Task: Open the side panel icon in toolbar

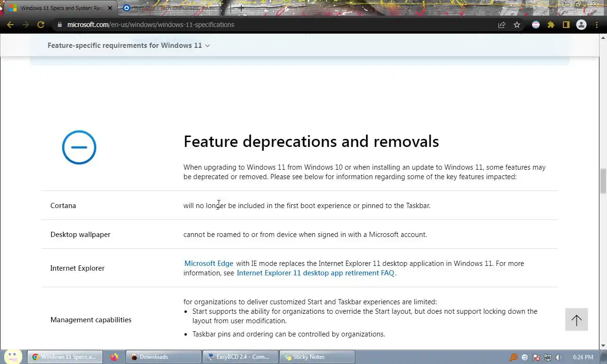Action: point(566,25)
